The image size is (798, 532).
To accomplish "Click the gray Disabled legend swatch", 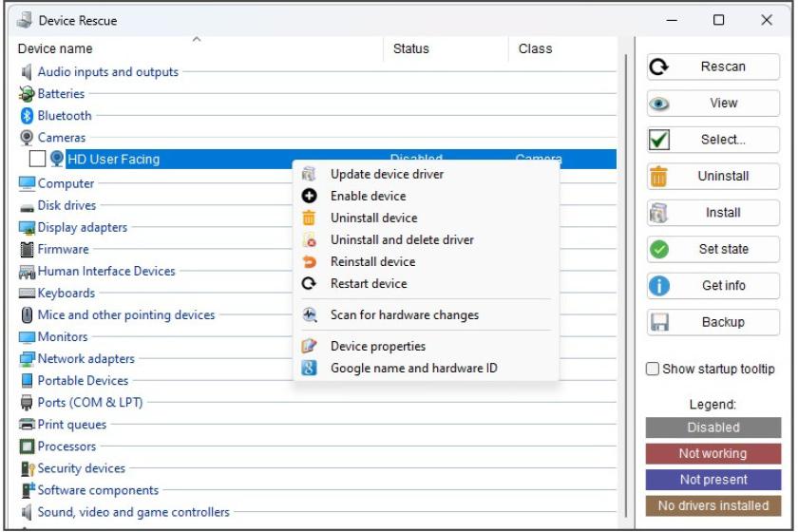I will pos(713,427).
